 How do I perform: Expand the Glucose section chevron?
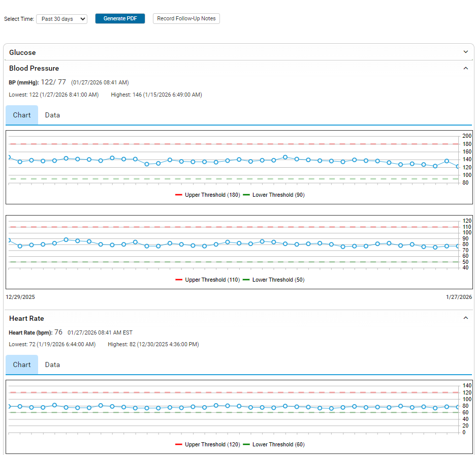click(x=465, y=52)
